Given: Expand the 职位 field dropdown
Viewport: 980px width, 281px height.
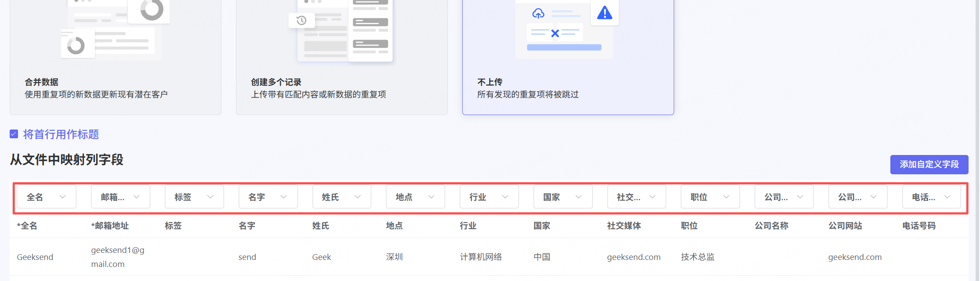Looking at the screenshot, I should click(x=710, y=197).
